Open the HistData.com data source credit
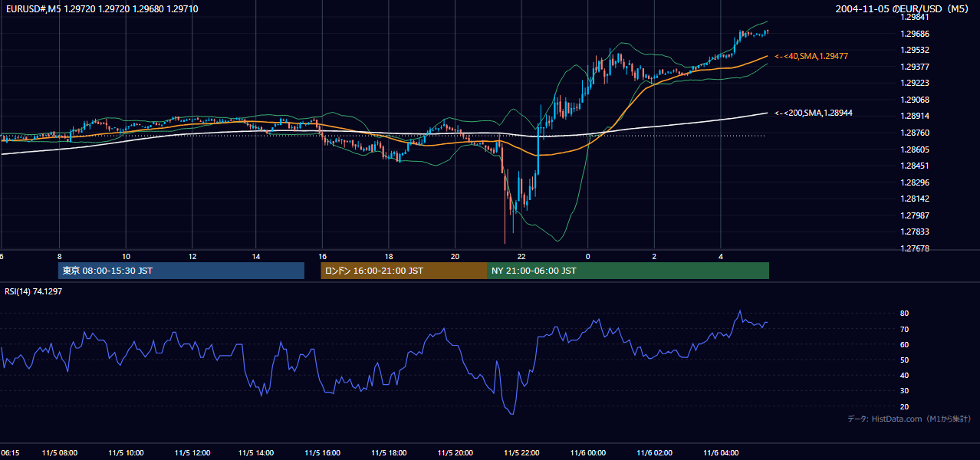980x460 pixels. click(909, 419)
